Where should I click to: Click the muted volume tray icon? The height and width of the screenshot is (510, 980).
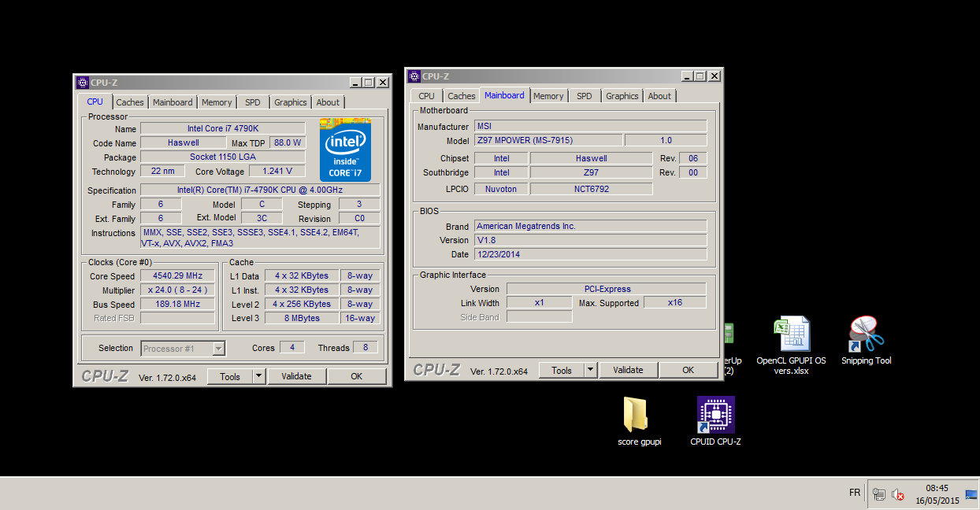898,494
